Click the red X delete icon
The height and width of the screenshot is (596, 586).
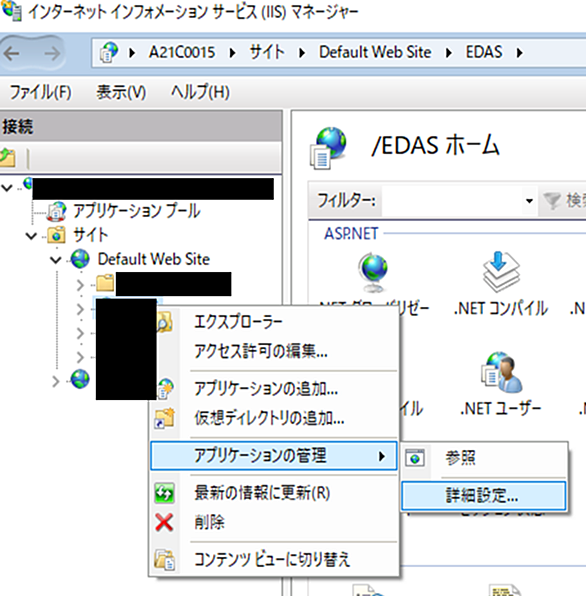click(165, 522)
